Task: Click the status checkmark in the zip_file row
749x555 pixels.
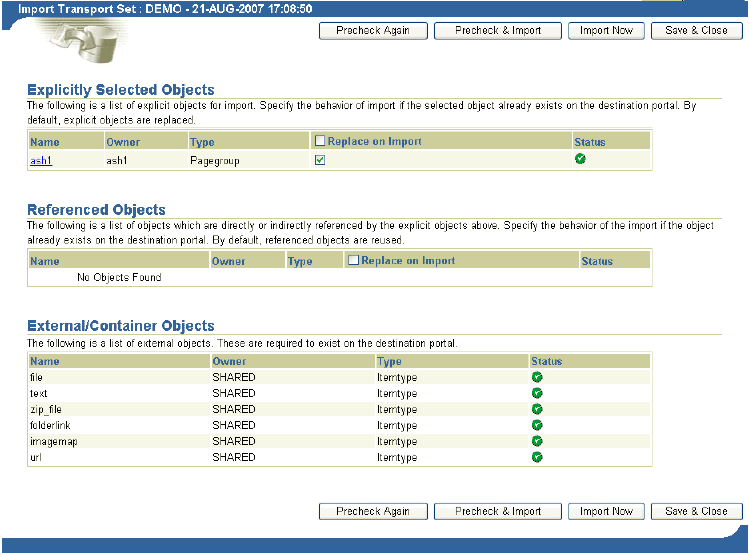Action: click(537, 409)
